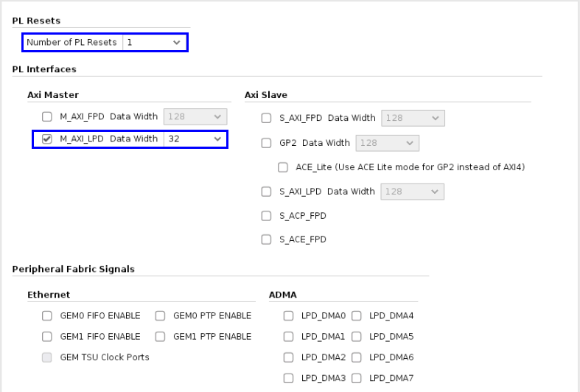The width and height of the screenshot is (580, 392).
Task: Select the LPD_DMA6 checkbox
Action: 357,357
